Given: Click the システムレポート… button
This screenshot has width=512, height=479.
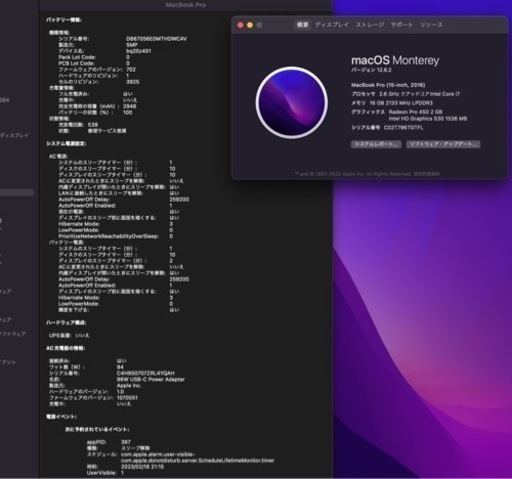Looking at the screenshot, I should (376, 144).
